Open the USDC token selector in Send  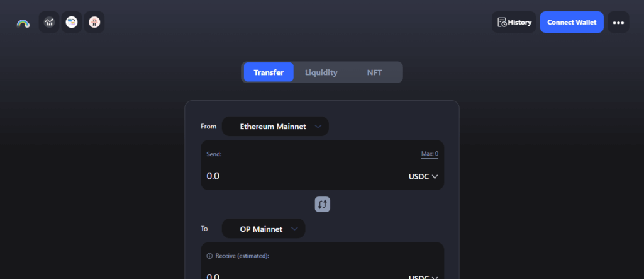pyautogui.click(x=423, y=176)
